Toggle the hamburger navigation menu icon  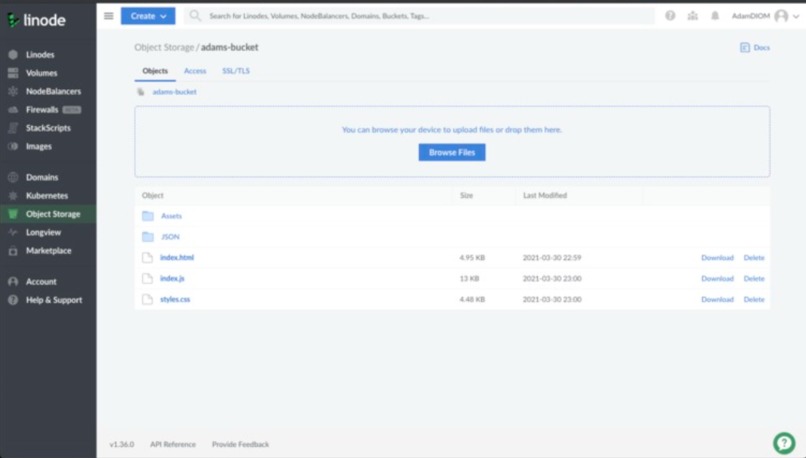click(108, 16)
